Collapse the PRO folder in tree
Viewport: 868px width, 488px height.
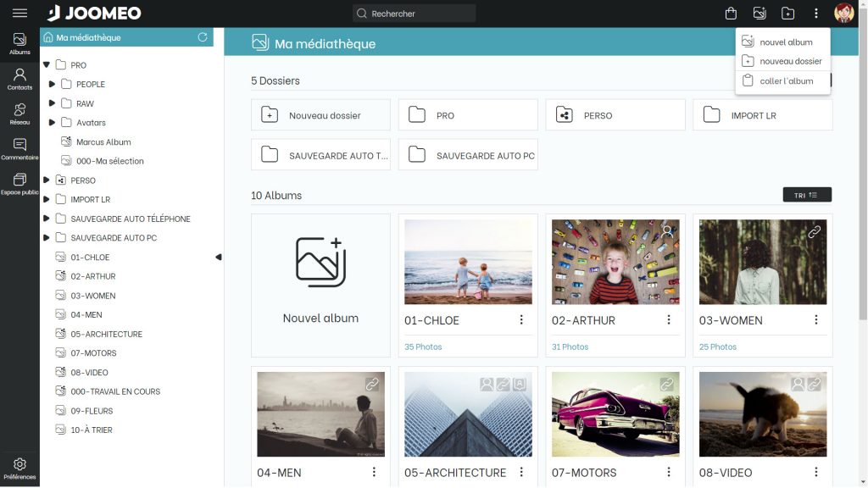pos(47,65)
